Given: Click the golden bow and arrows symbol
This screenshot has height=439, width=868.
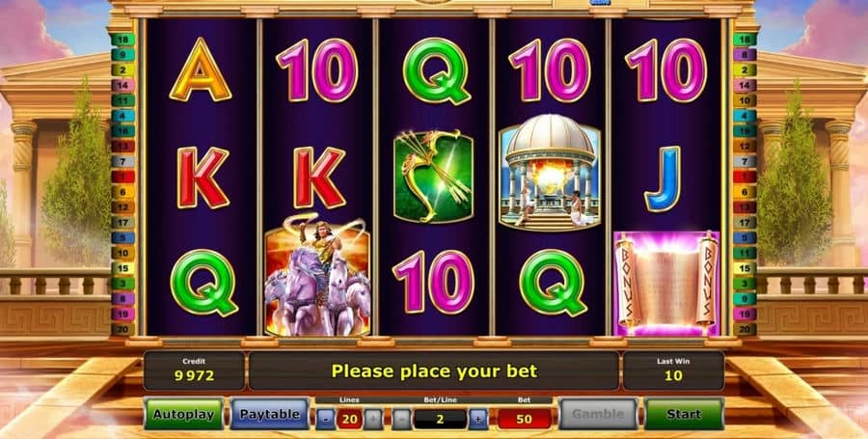Looking at the screenshot, I should (433, 176).
